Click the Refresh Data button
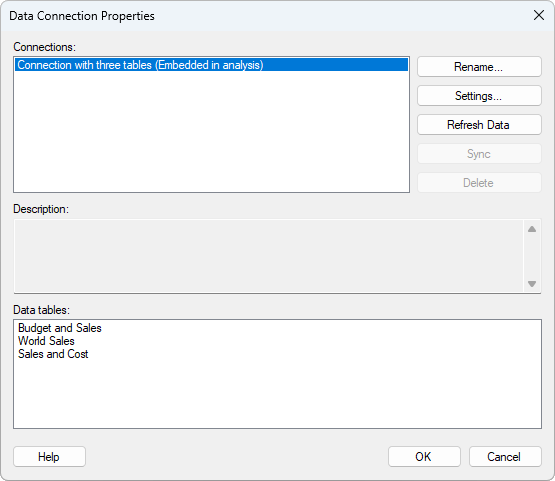 (x=479, y=125)
